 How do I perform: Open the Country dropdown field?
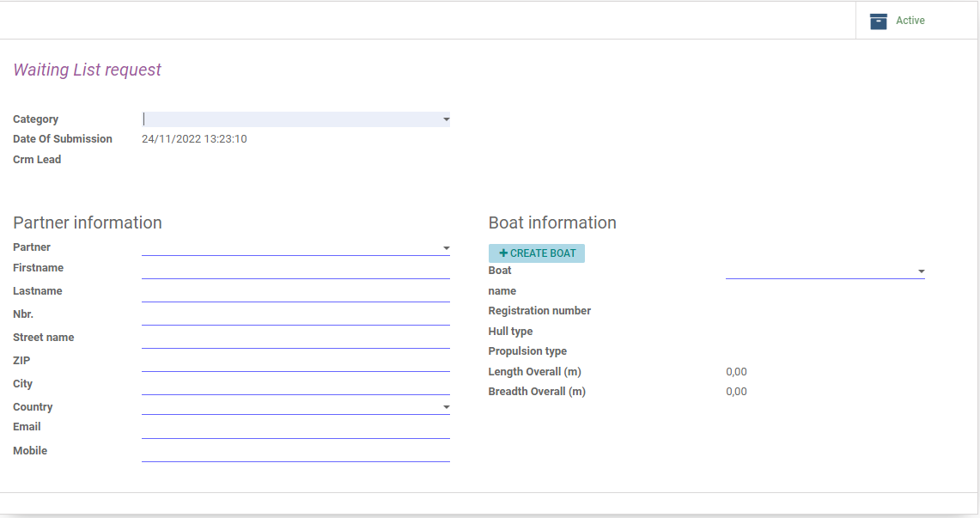pos(295,407)
